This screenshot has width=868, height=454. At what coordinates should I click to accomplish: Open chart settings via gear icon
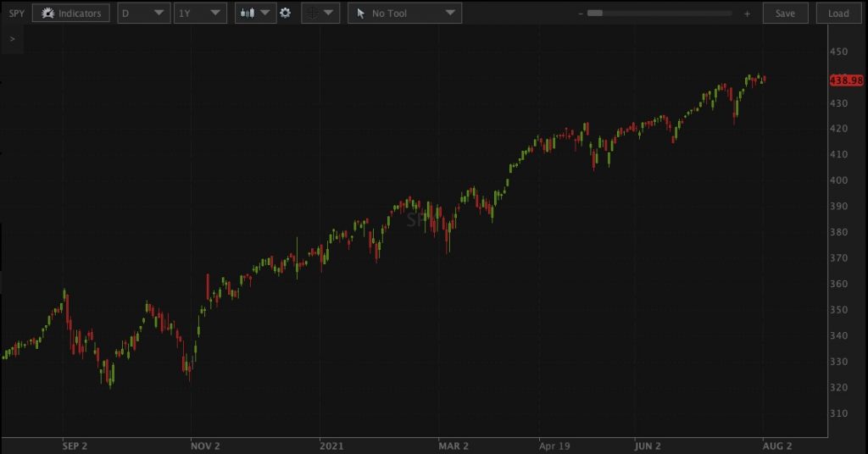point(286,14)
